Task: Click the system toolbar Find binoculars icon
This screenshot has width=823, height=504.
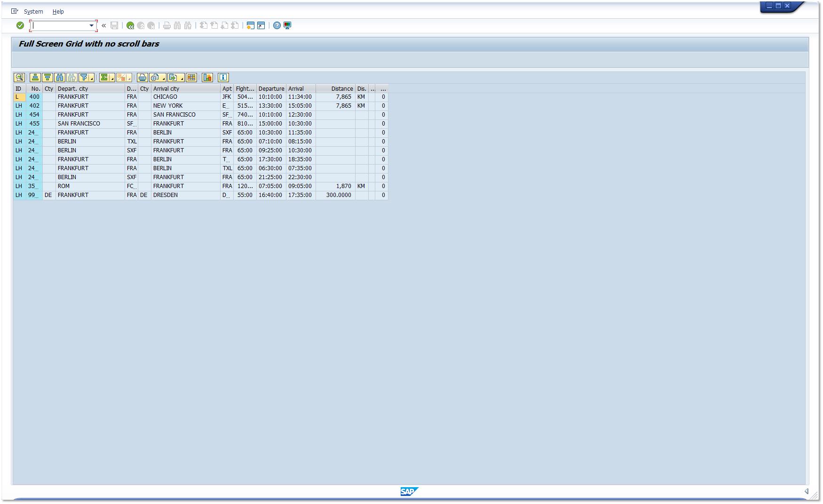Action: point(177,25)
